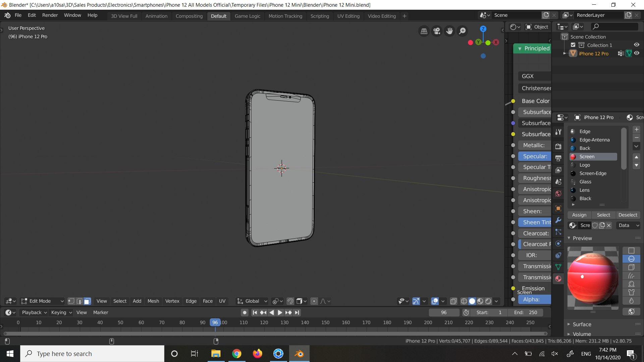Switch to the Compositing workspace tab
This screenshot has width=644, height=362.
(189, 16)
